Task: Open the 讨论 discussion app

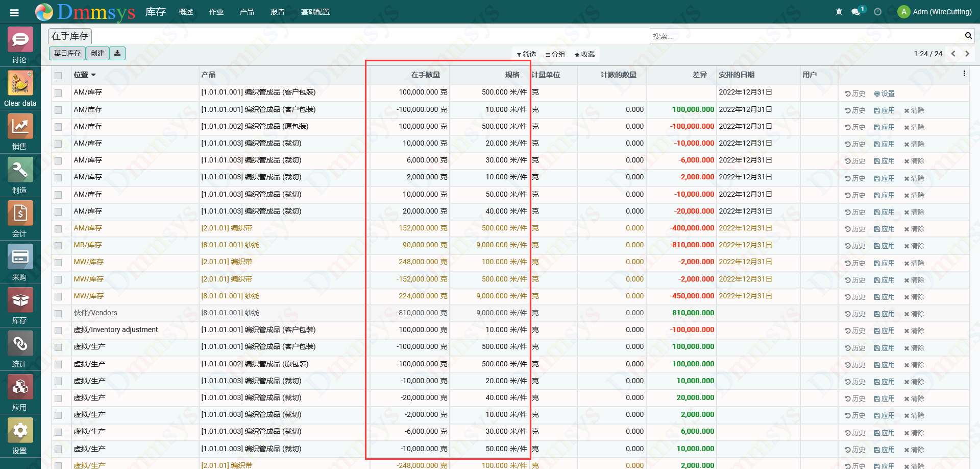Action: click(x=20, y=45)
